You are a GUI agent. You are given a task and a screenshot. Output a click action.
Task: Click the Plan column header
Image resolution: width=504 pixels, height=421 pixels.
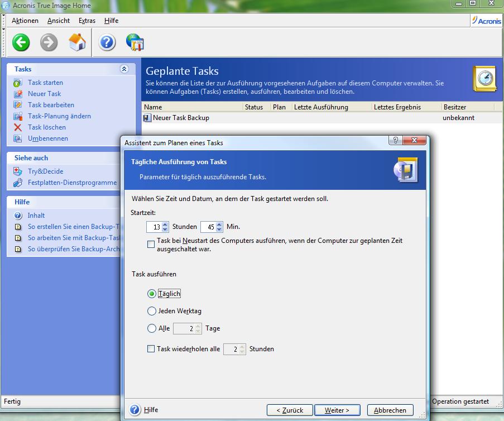pyautogui.click(x=281, y=107)
